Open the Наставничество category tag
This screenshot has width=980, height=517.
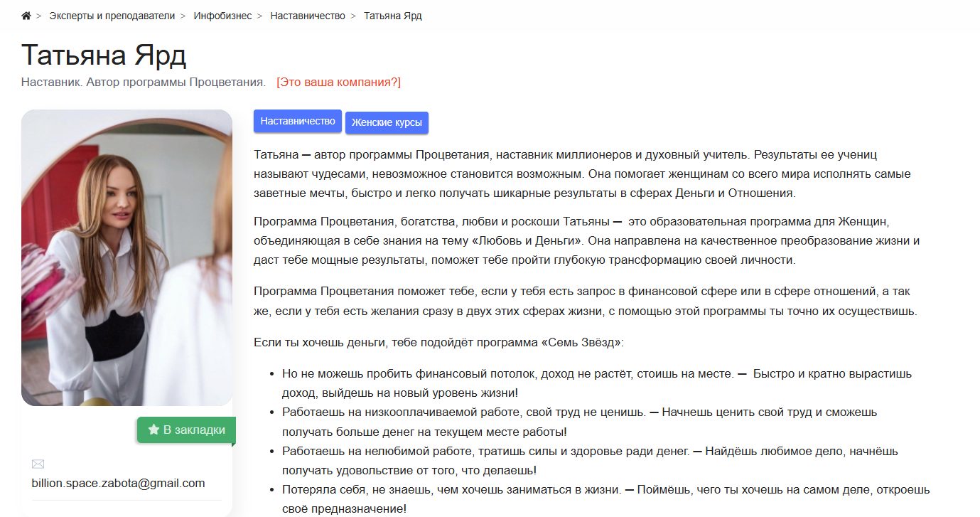[x=297, y=121]
